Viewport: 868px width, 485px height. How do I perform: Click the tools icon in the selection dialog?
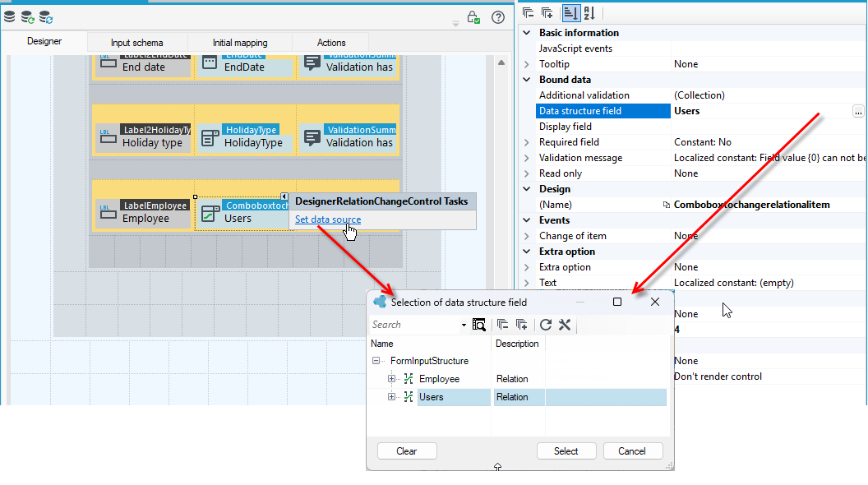click(x=565, y=325)
